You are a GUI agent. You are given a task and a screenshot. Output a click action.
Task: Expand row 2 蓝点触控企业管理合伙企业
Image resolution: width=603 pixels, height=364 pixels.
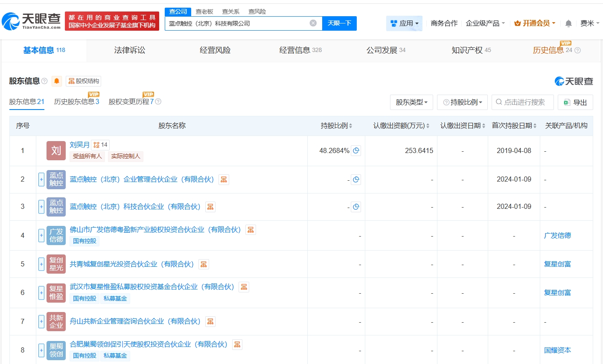click(x=41, y=179)
